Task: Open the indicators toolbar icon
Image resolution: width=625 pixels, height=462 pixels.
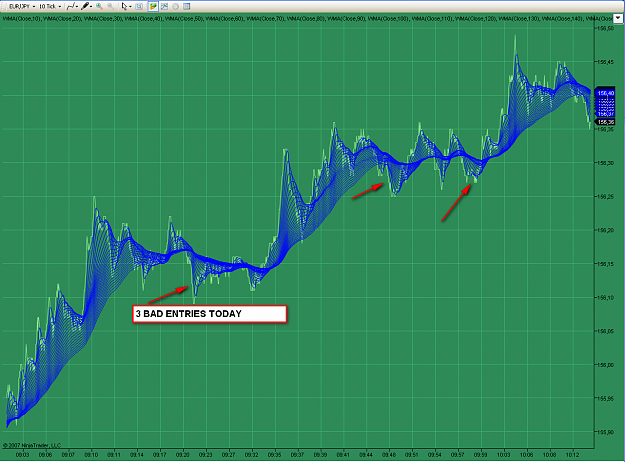Action: [153, 6]
